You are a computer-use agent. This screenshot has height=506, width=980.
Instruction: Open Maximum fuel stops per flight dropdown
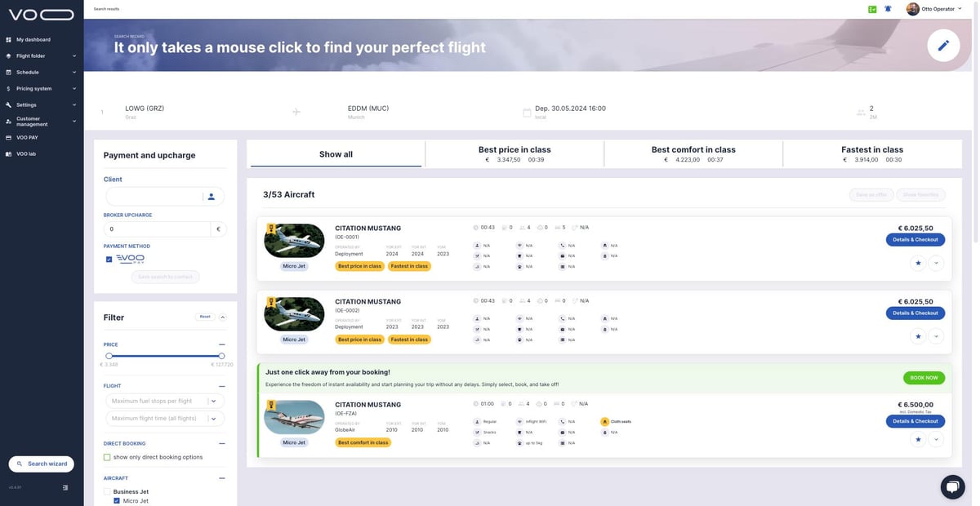coord(165,401)
